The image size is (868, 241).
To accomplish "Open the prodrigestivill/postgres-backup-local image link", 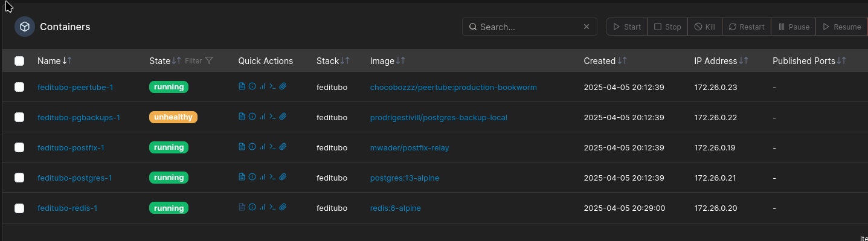I will (439, 117).
